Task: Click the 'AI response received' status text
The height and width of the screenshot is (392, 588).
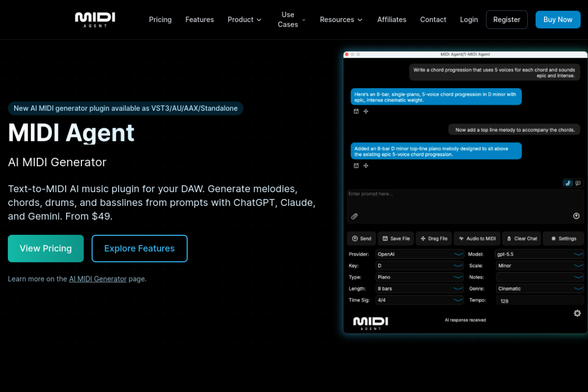Action: [x=465, y=320]
